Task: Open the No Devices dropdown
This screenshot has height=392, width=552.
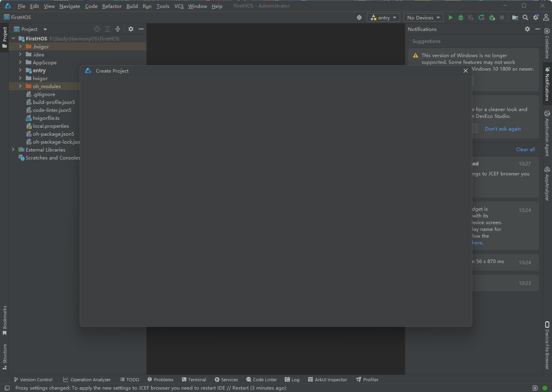Action: point(424,17)
